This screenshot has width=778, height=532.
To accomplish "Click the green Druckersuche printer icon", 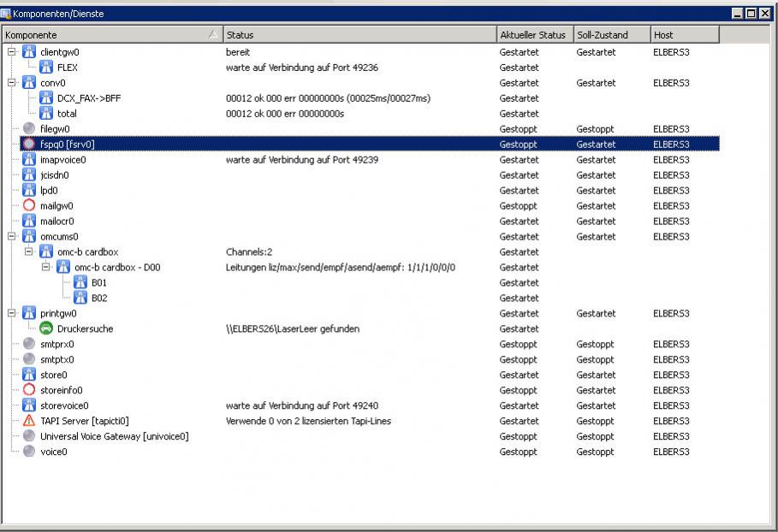I will click(46, 328).
